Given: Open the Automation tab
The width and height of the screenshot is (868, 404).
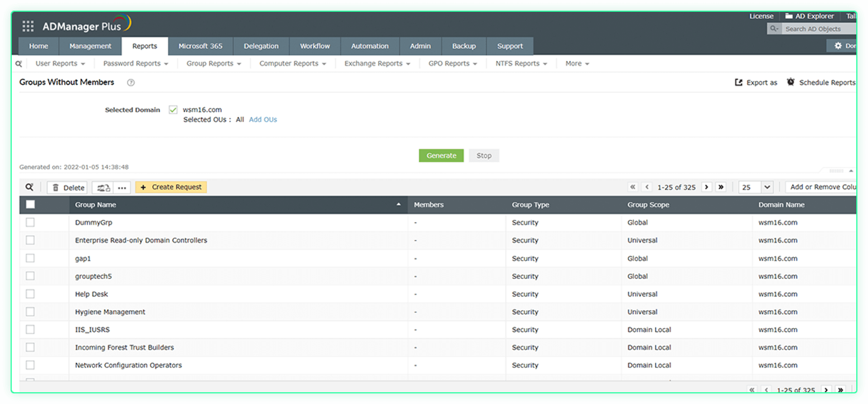Looking at the screenshot, I should 370,46.
